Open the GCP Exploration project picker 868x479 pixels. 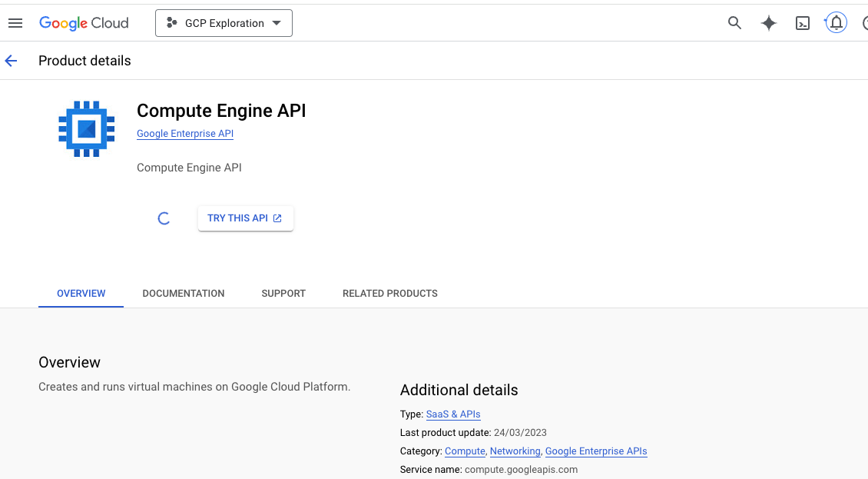tap(224, 23)
